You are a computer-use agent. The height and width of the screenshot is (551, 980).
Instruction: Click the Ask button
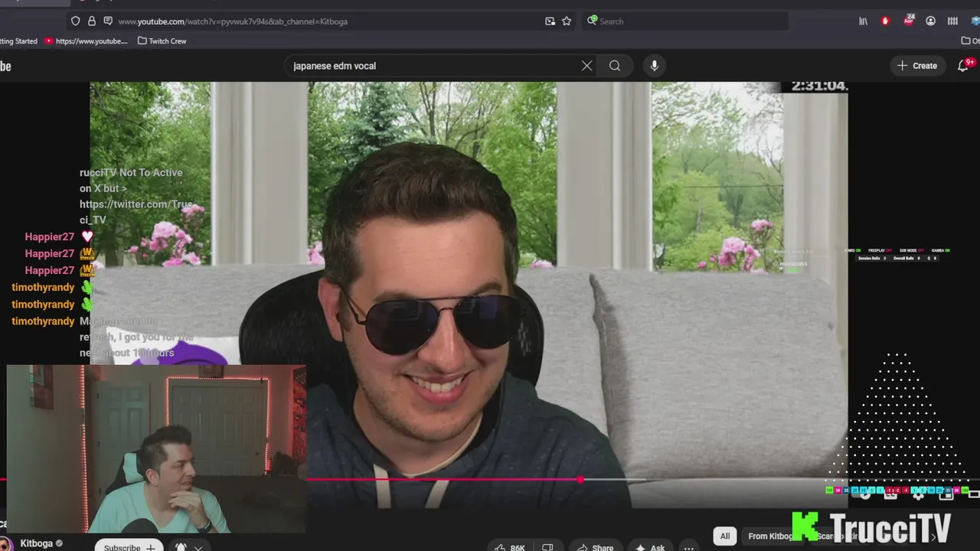tap(649, 548)
